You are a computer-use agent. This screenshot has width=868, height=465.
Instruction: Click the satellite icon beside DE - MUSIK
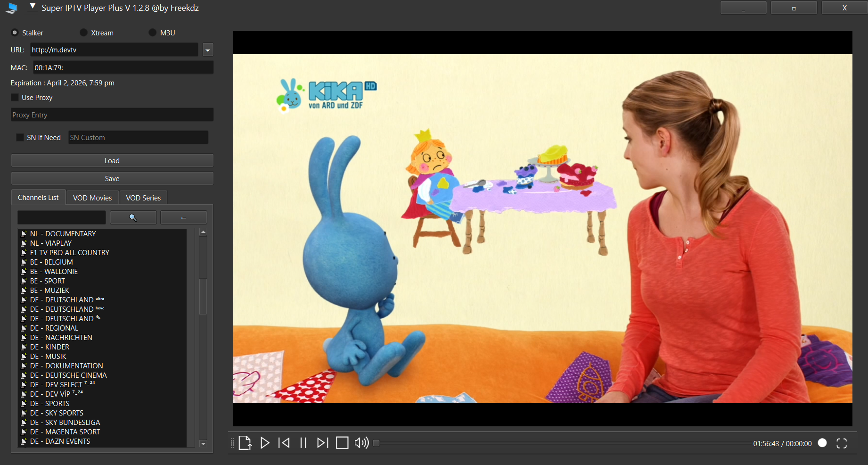click(24, 357)
